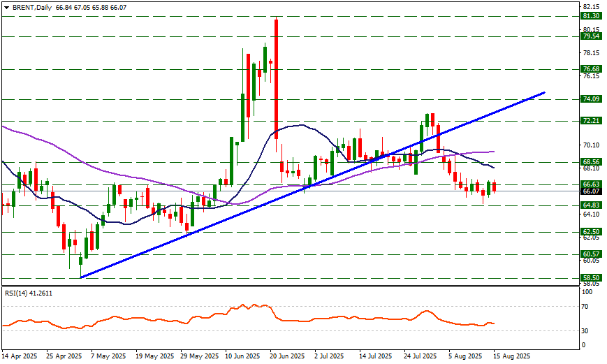Screen dimensions: 607x364
Task: Click the 68.56 level label
Action: click(x=592, y=162)
